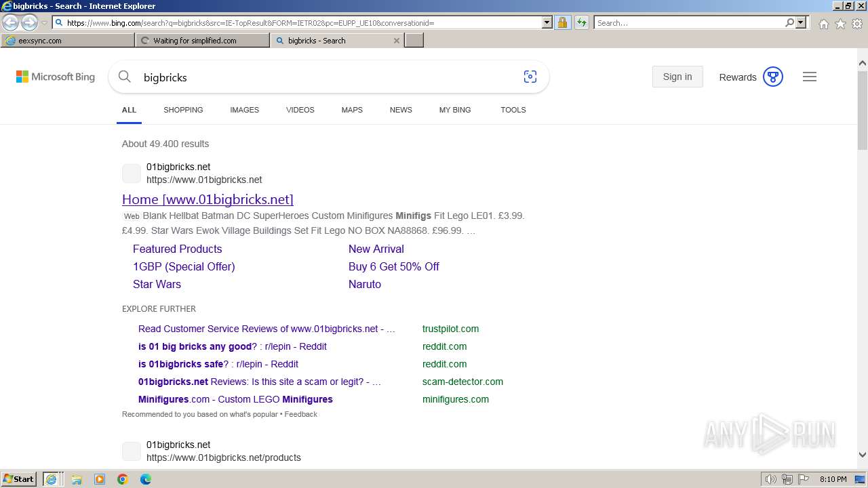Open the Featured Products sitelink

178,249
